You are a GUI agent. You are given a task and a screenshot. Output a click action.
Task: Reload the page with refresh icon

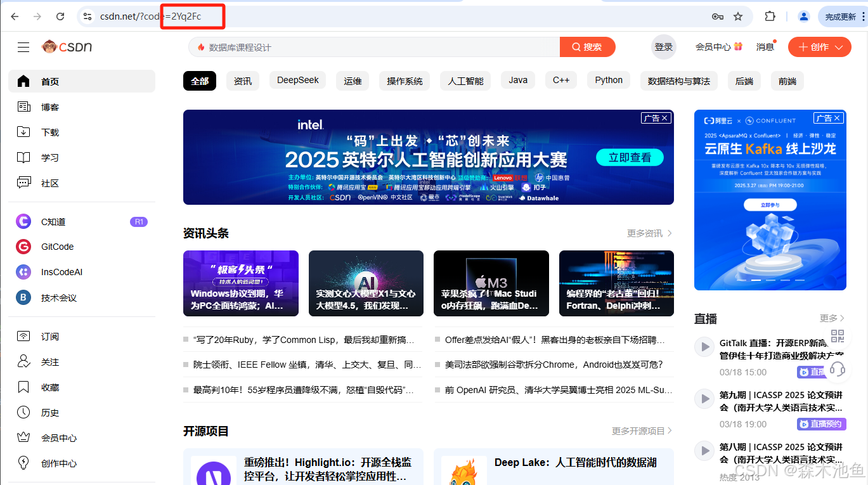tap(60, 16)
